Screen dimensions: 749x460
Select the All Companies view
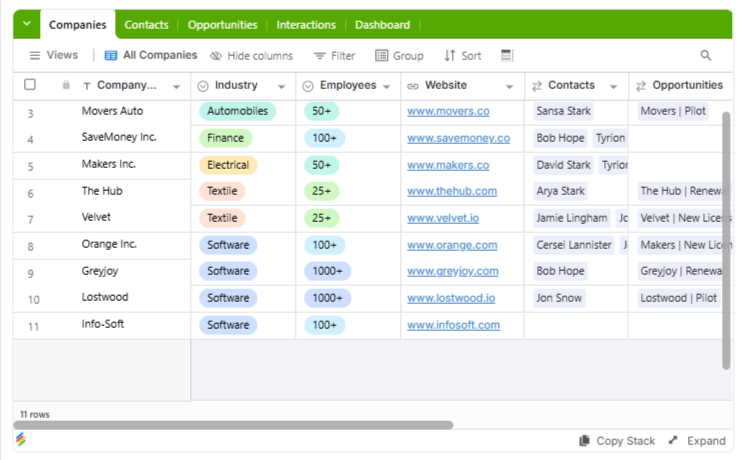[x=150, y=55]
